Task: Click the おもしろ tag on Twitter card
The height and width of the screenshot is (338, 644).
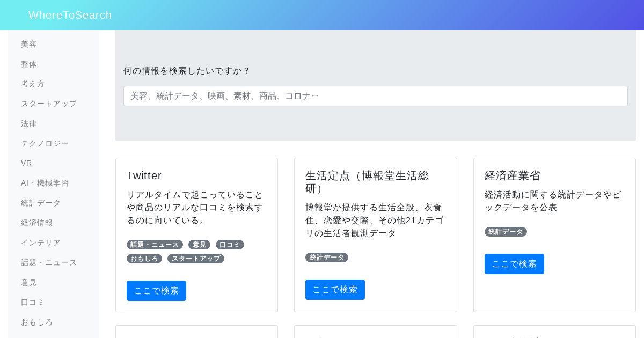Action: point(144,259)
